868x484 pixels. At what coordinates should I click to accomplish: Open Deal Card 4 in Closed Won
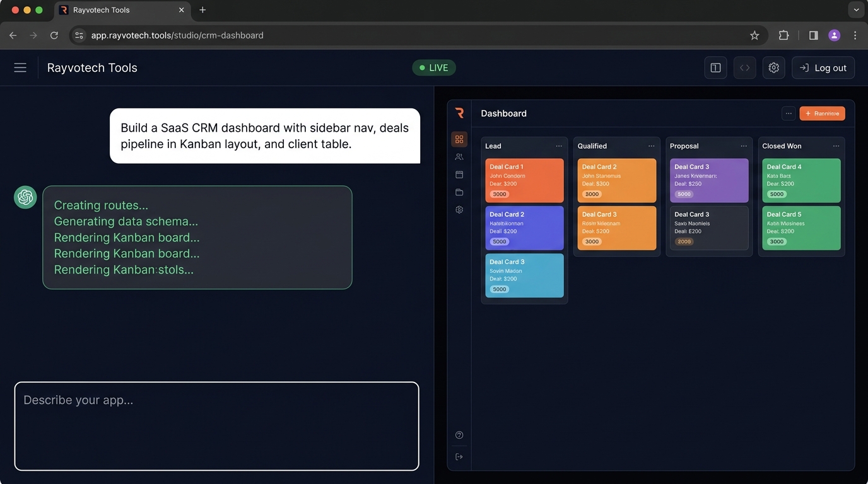(x=801, y=180)
